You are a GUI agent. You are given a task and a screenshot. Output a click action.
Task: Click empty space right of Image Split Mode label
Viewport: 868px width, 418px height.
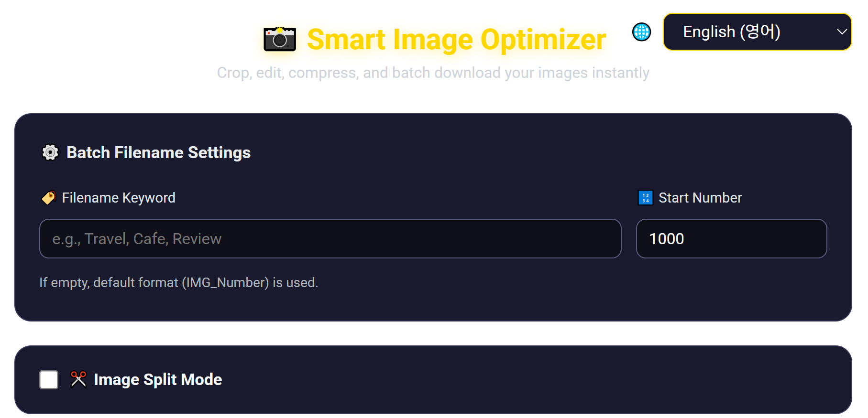coord(526,379)
